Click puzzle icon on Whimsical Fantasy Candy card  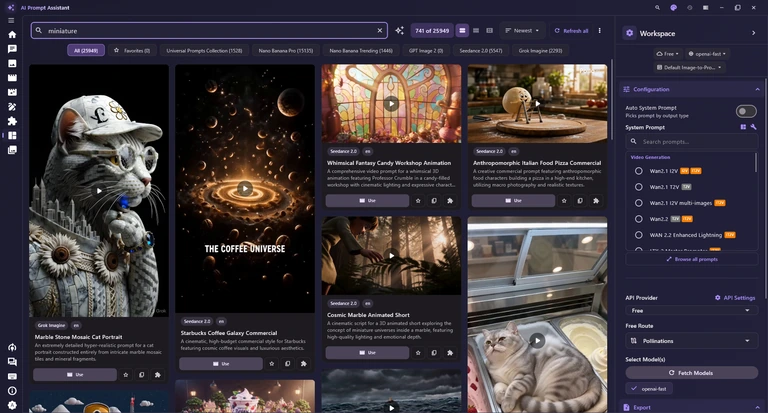click(x=450, y=200)
